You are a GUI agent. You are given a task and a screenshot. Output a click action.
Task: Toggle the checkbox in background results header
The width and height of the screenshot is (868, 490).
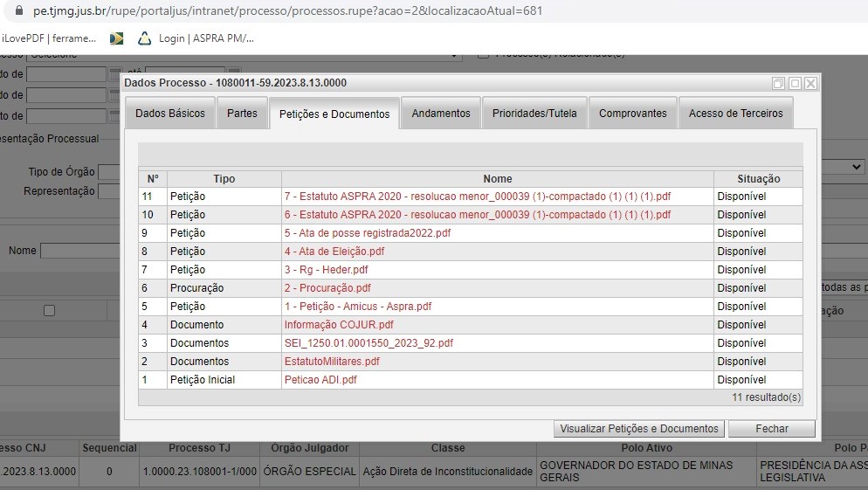[49, 311]
